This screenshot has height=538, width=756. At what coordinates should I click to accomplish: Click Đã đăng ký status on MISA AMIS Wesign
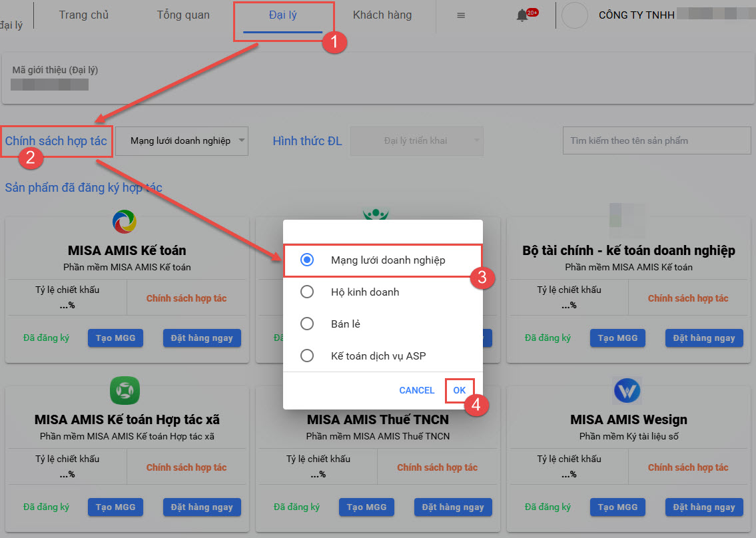548,507
